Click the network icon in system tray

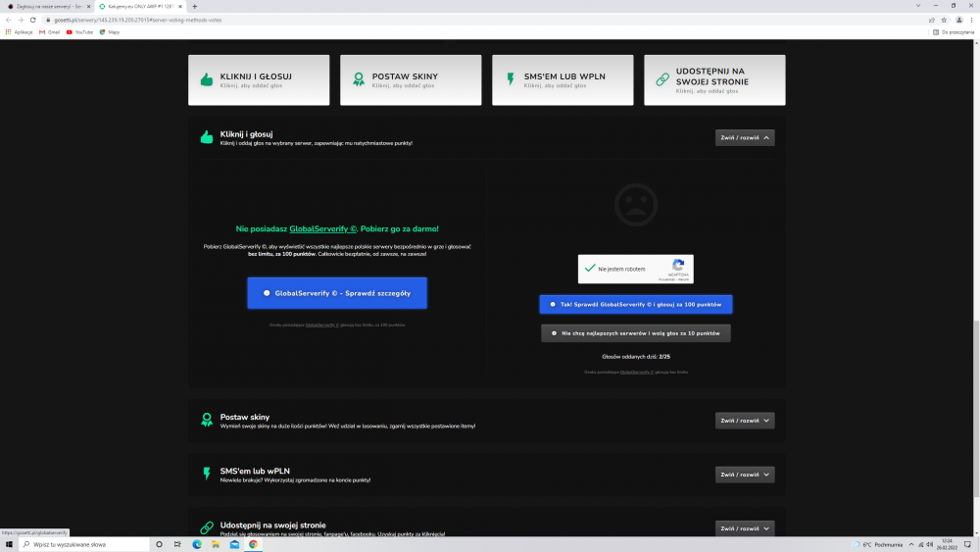pos(920,544)
